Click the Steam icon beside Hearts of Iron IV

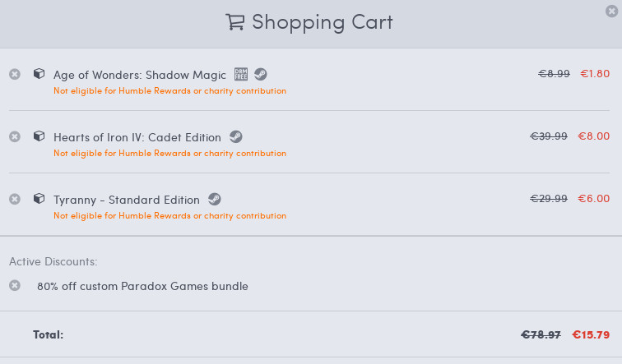[x=235, y=136]
